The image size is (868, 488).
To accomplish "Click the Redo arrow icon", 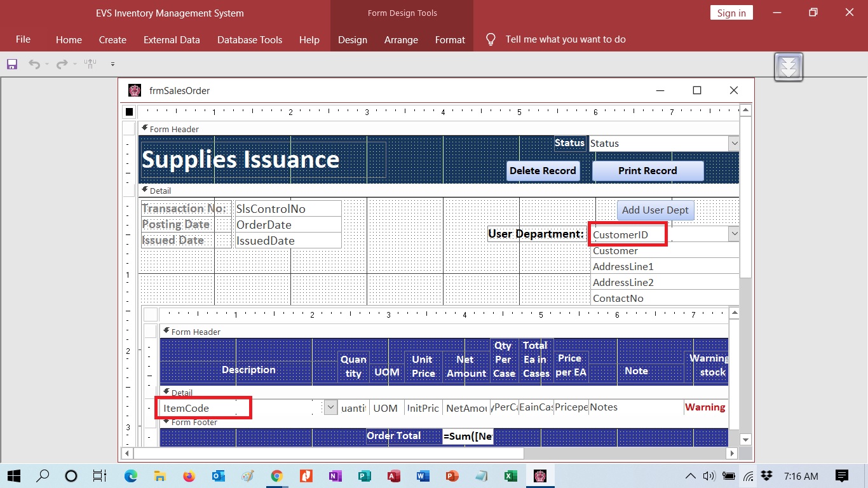I will pyautogui.click(x=62, y=64).
